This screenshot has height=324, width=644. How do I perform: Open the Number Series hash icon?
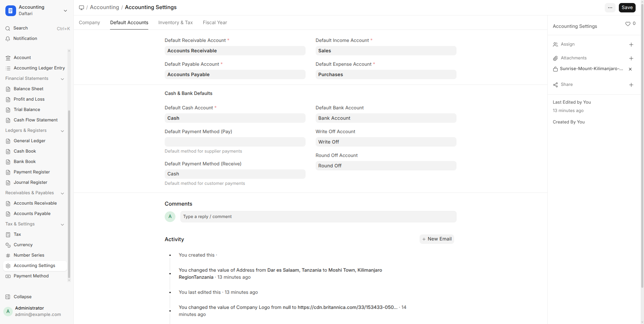[x=8, y=256]
